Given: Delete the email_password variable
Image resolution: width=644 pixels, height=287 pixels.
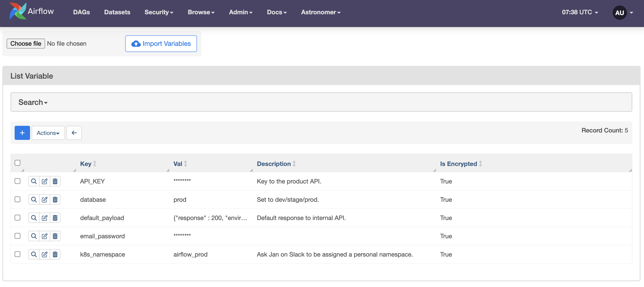Looking at the screenshot, I should coord(55,236).
